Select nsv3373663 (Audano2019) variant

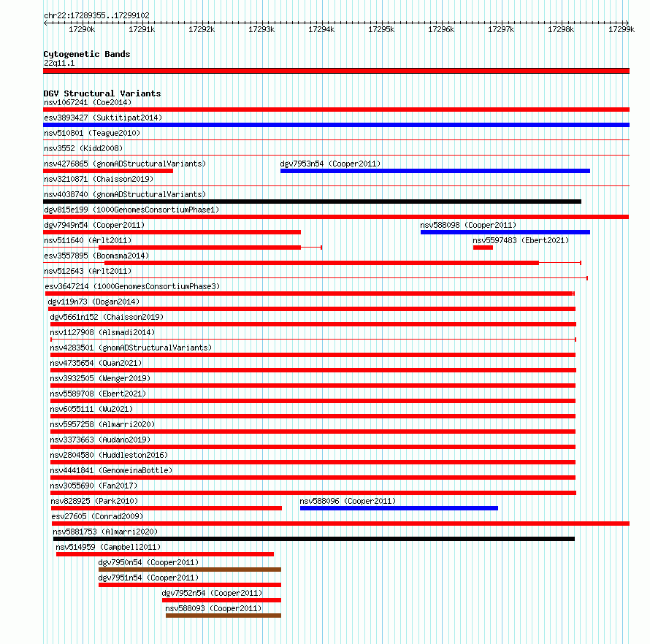[x=100, y=440]
